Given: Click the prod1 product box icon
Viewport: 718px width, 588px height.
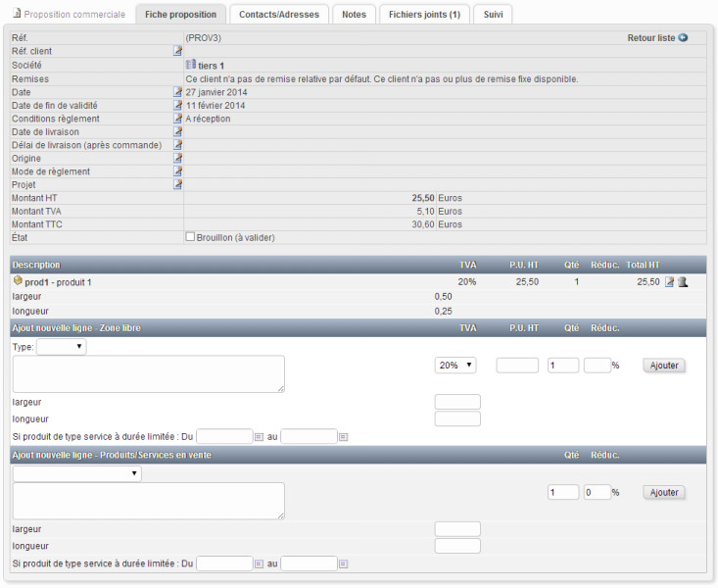Looking at the screenshot, I should click(18, 280).
